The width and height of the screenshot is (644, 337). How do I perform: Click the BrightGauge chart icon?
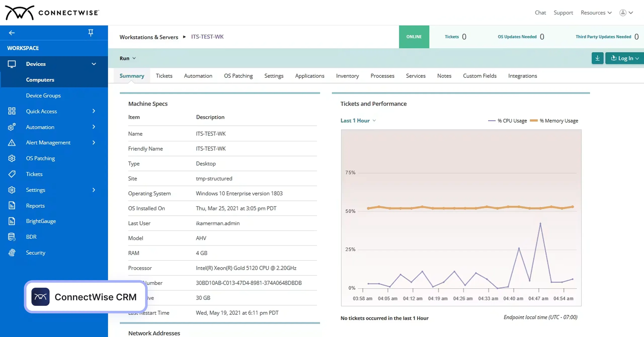tap(12, 221)
